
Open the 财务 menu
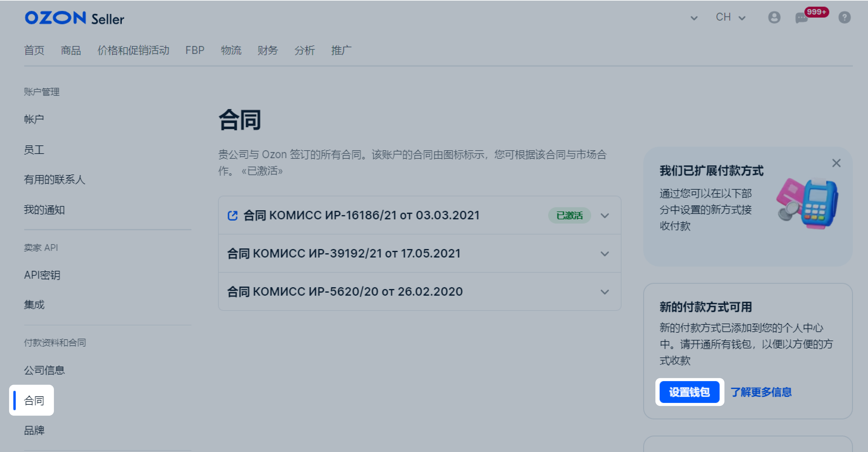tap(268, 50)
